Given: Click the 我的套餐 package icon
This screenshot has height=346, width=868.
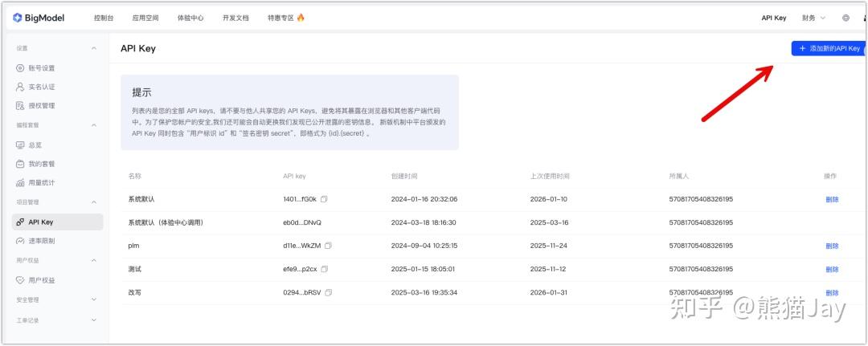Looking at the screenshot, I should coord(20,164).
